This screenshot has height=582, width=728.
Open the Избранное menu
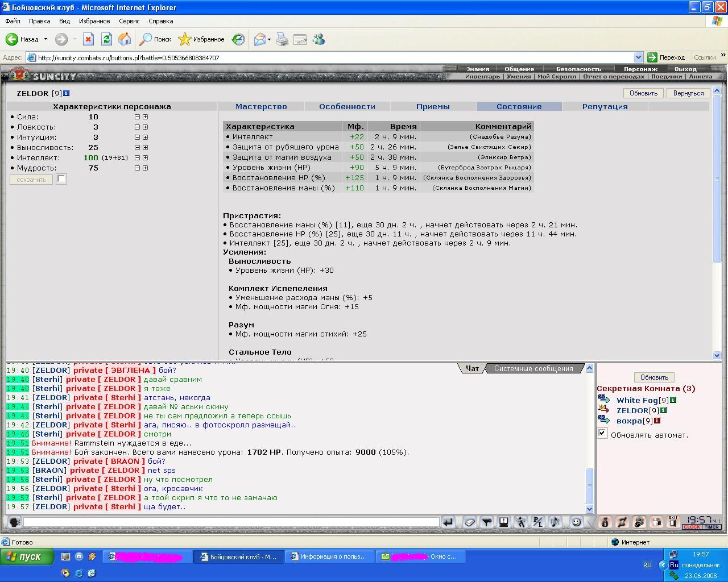(x=94, y=21)
